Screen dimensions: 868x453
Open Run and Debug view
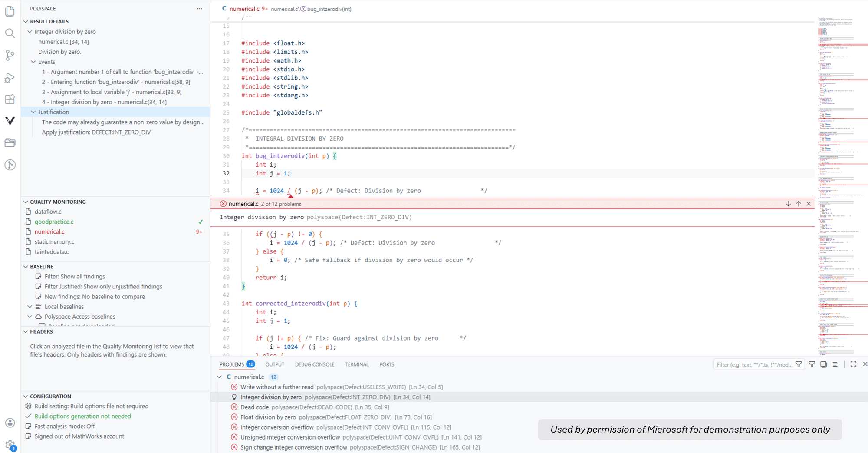coord(10,78)
